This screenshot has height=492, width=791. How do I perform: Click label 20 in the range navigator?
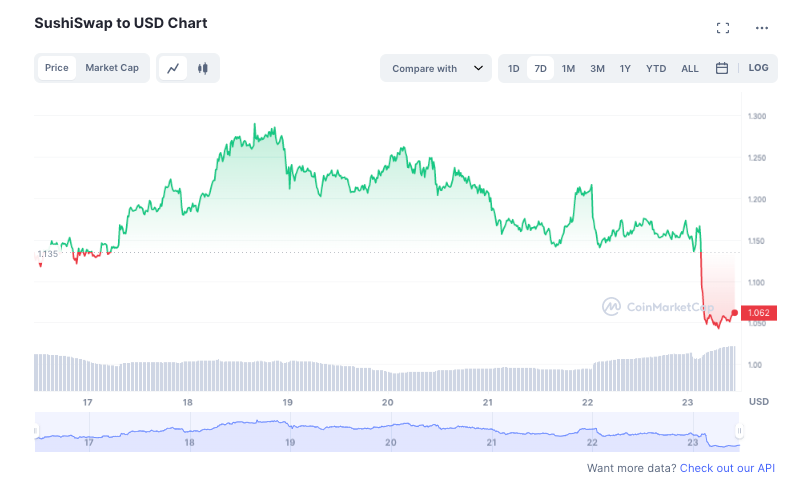(390, 443)
